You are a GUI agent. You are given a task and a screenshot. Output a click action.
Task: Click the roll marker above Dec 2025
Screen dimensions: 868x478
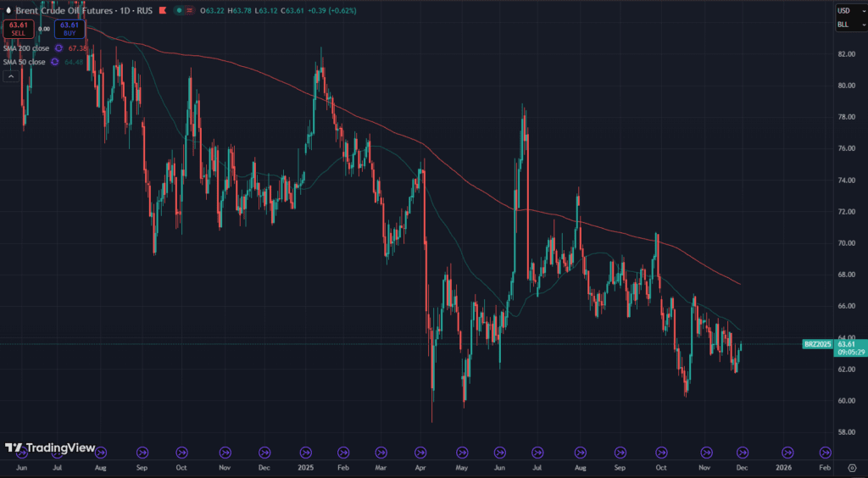point(741,453)
